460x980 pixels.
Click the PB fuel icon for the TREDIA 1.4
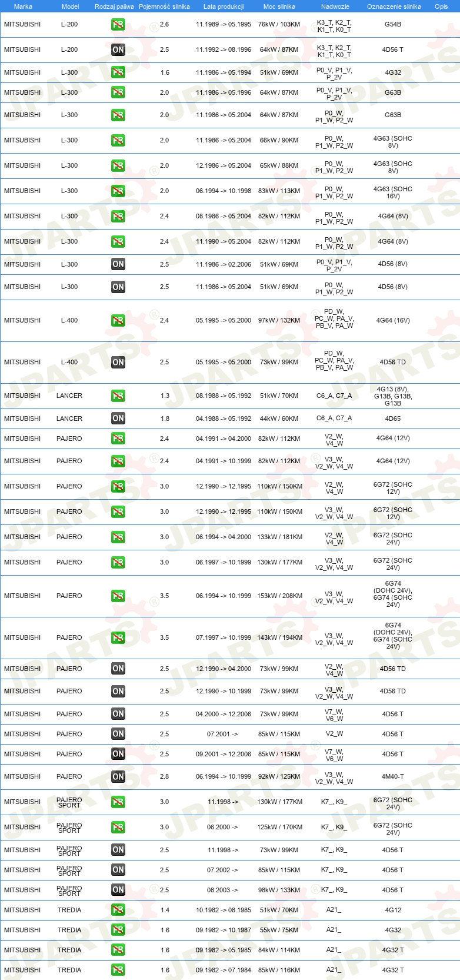coord(118,910)
